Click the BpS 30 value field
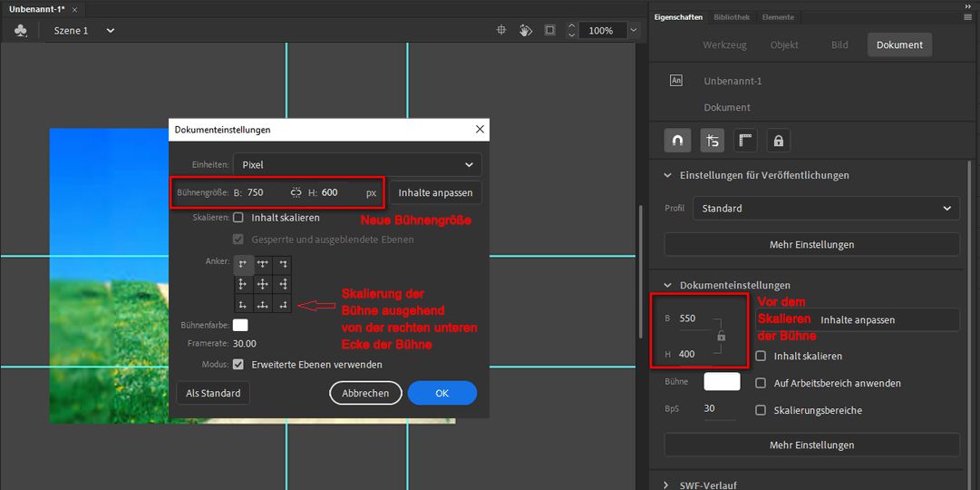This screenshot has width=980, height=490. coord(709,408)
